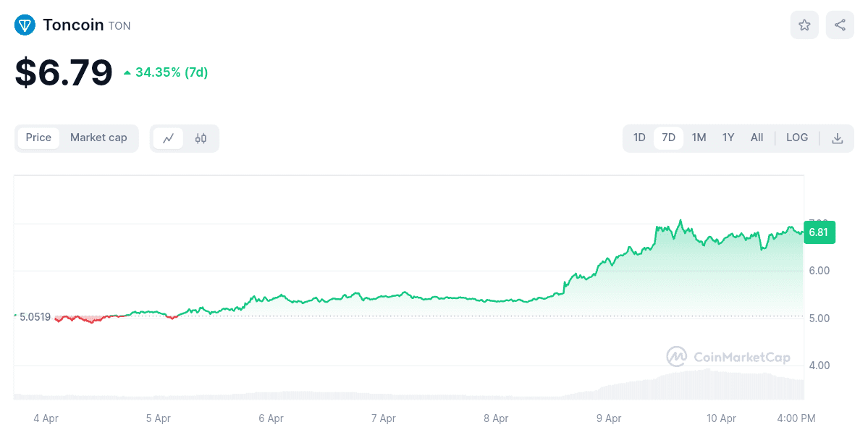Screen dimensions: 868x443
Task: Select the 1M time range
Action: [x=699, y=138]
